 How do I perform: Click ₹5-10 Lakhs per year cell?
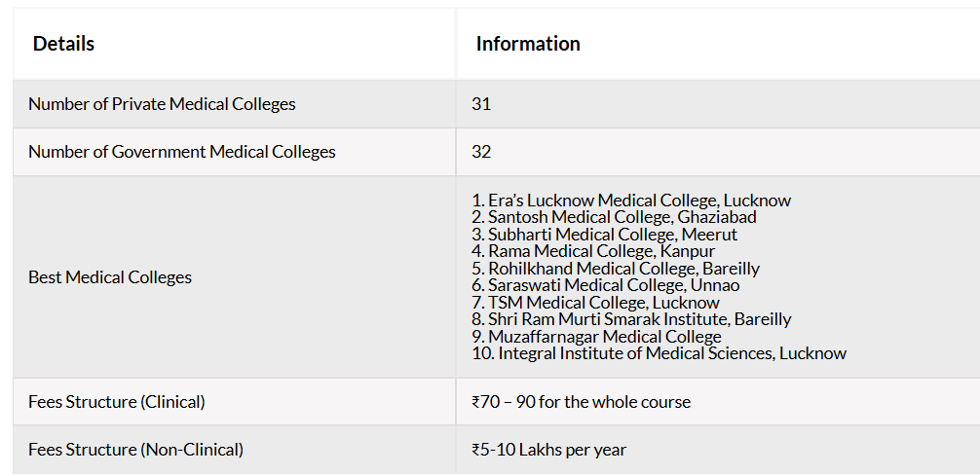coord(719,450)
